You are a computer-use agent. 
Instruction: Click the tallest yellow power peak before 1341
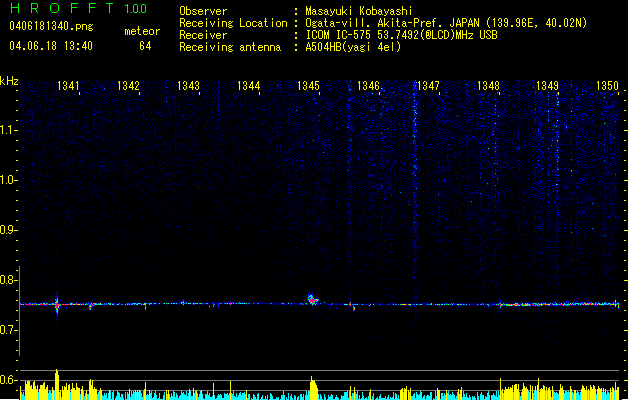(x=57, y=384)
